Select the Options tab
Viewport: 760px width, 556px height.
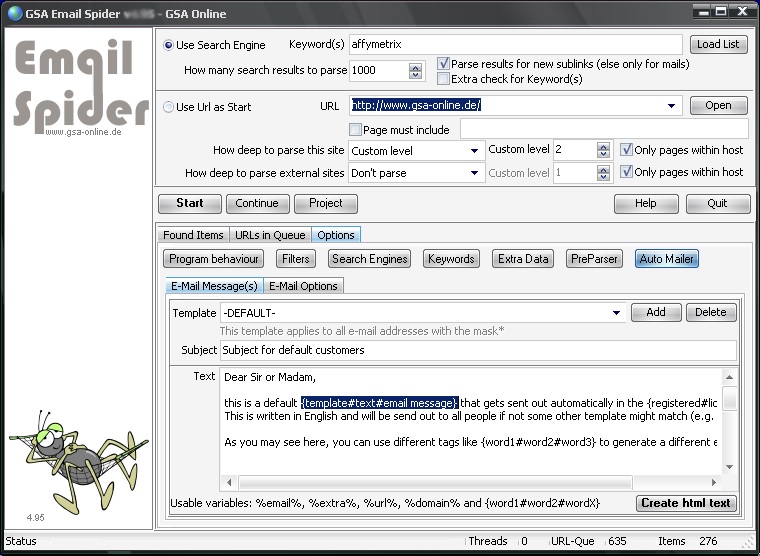[336, 235]
